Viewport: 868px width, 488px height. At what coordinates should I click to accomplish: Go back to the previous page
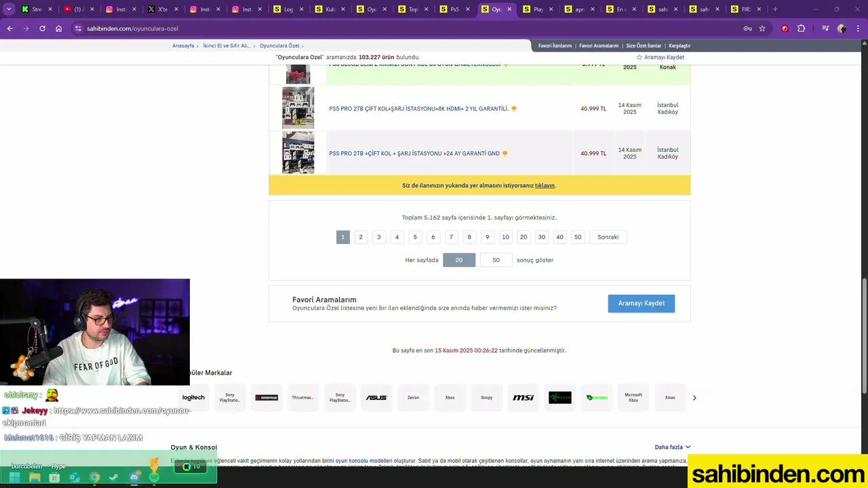[x=9, y=28]
